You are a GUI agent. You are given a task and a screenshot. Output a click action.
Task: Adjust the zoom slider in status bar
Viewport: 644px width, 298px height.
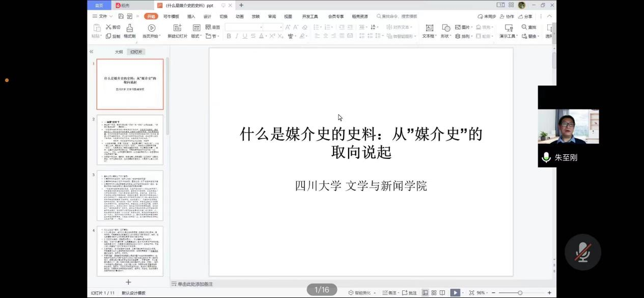click(x=520, y=292)
